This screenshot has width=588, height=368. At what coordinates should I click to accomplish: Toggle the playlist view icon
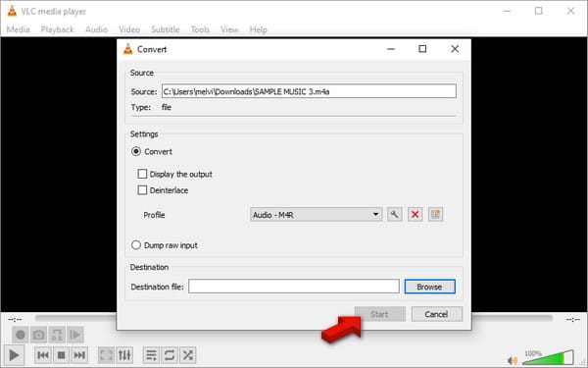point(151,355)
